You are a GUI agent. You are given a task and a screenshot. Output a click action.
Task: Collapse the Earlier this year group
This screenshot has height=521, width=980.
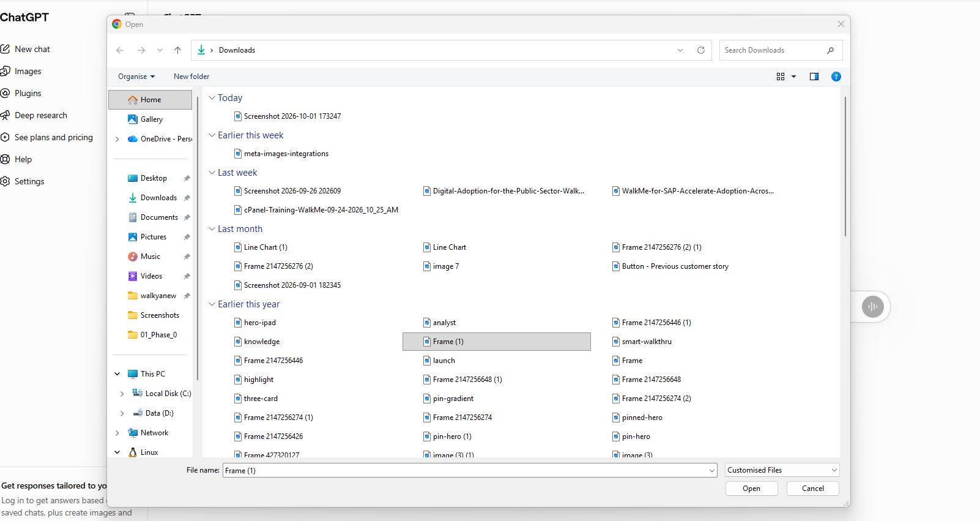212,304
